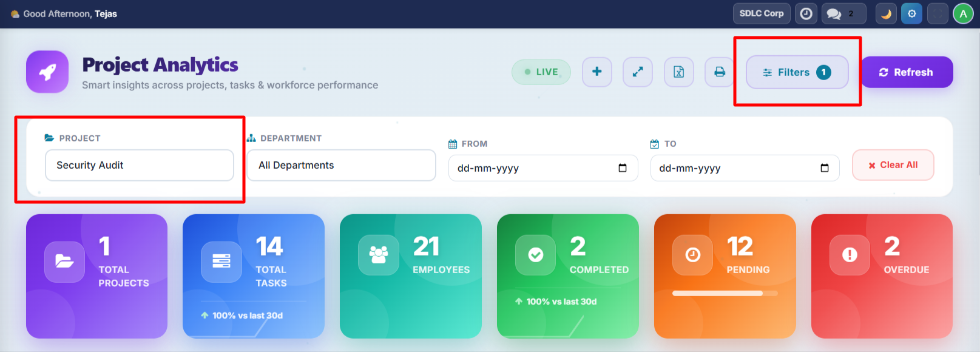Viewport: 980px width, 352px height.
Task: Export data with Excel file icon
Action: [x=678, y=72]
